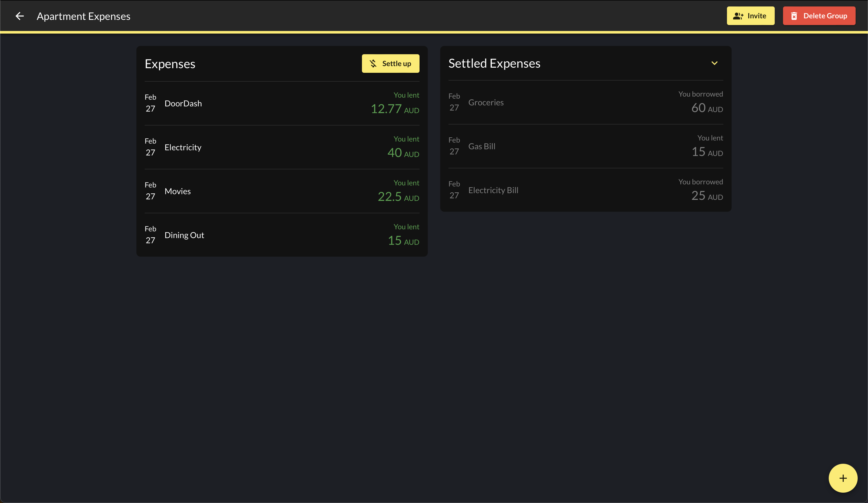This screenshot has width=868, height=503.
Task: Select the Movies expense
Action: click(282, 191)
